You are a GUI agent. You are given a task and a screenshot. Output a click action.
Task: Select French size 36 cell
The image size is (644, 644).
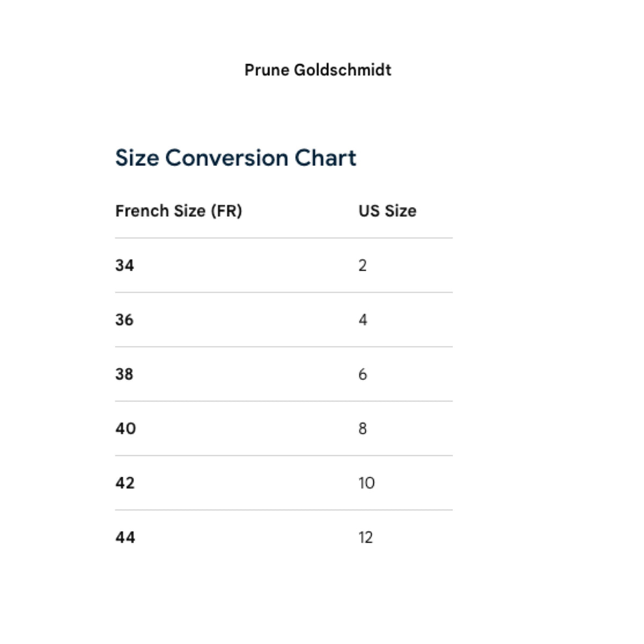click(x=125, y=320)
